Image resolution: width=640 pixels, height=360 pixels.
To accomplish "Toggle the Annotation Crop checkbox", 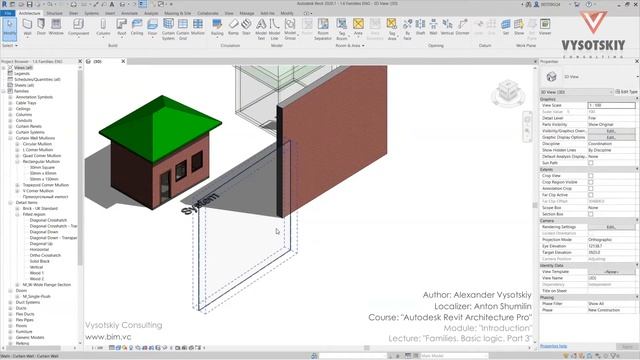I will 591,189.
